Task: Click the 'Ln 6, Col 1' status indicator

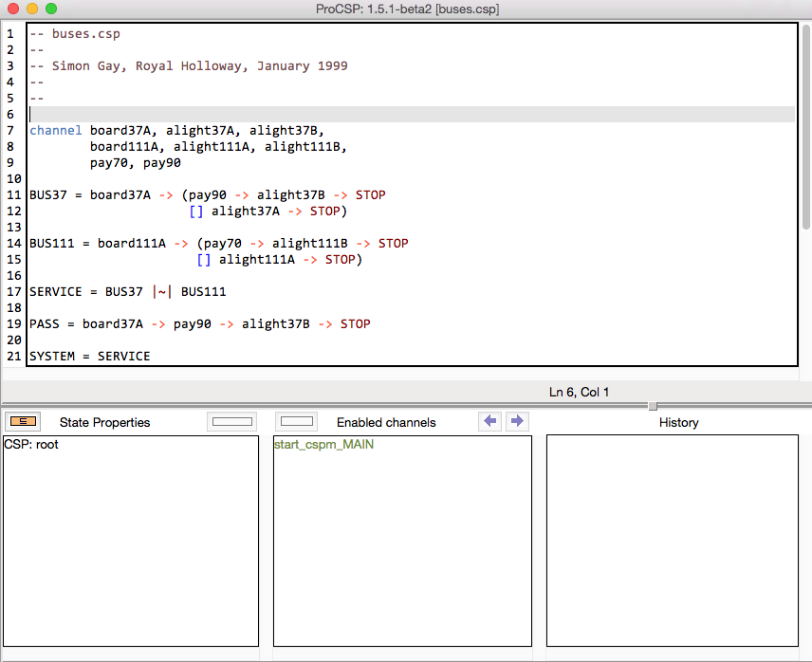Action: 579,392
